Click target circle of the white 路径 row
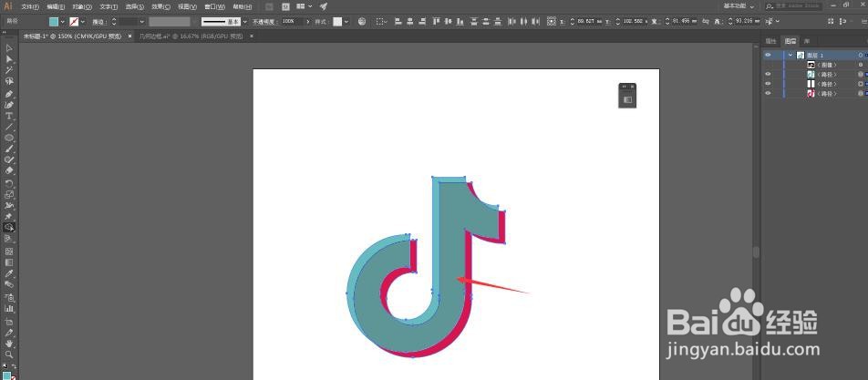The height and width of the screenshot is (380, 868). [861, 84]
